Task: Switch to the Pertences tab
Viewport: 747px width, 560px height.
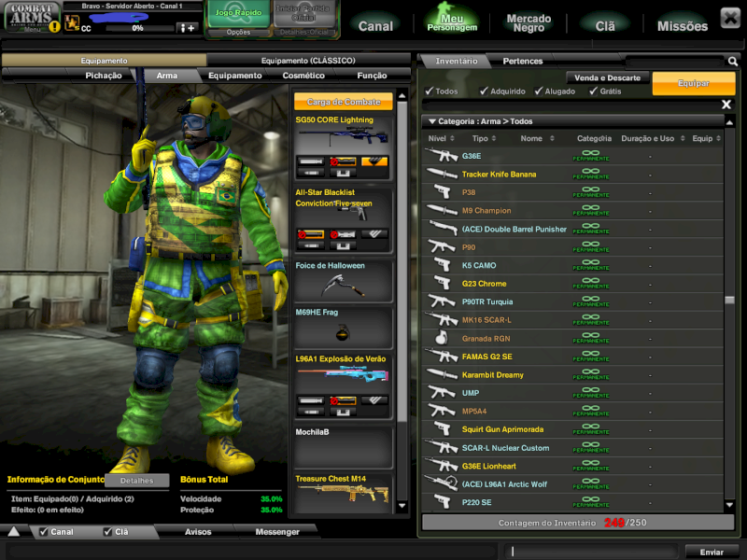Action: pos(523,61)
